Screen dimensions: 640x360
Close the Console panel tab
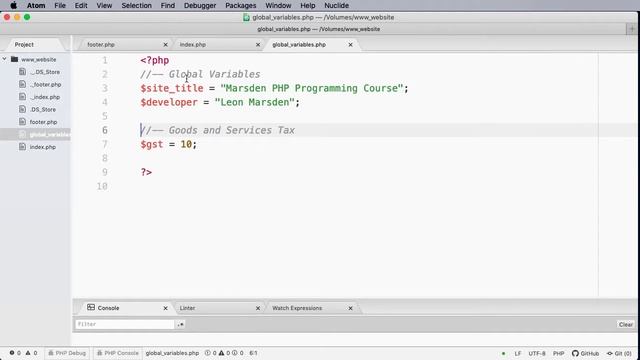[x=165, y=308]
